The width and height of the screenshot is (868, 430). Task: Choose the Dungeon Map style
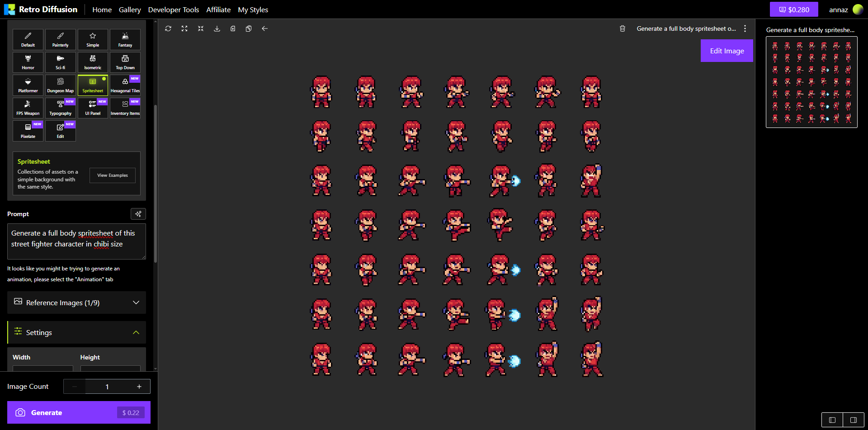(60, 85)
